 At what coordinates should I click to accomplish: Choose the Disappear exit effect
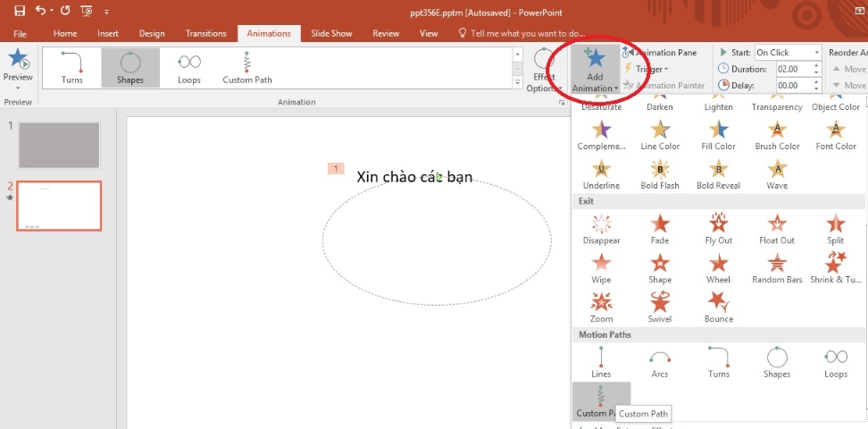coord(601,229)
